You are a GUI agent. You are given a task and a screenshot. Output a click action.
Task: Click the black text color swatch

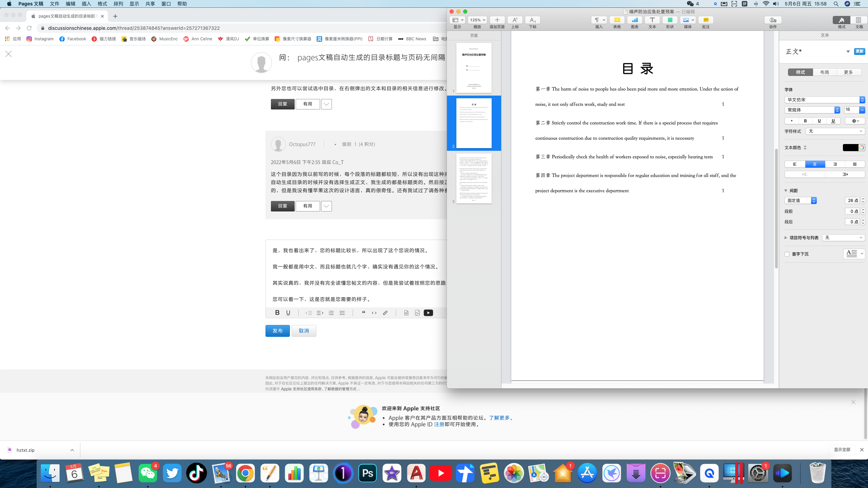click(850, 148)
